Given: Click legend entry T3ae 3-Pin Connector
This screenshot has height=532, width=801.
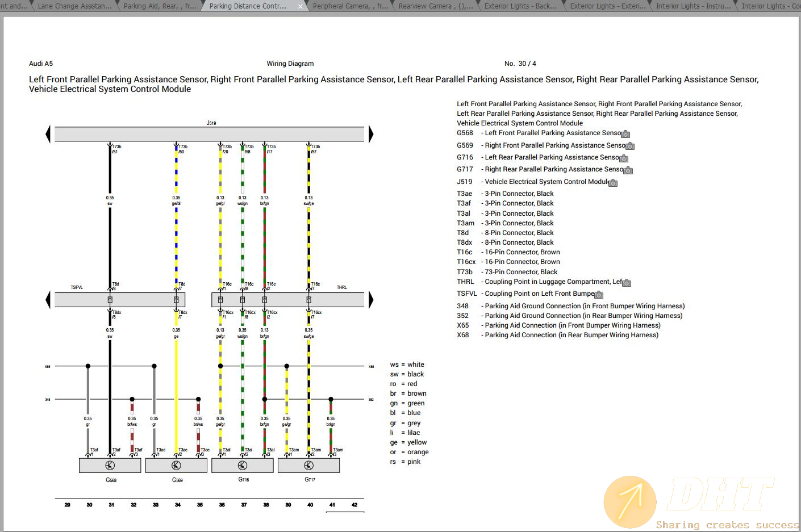Looking at the screenshot, I should [x=505, y=194].
